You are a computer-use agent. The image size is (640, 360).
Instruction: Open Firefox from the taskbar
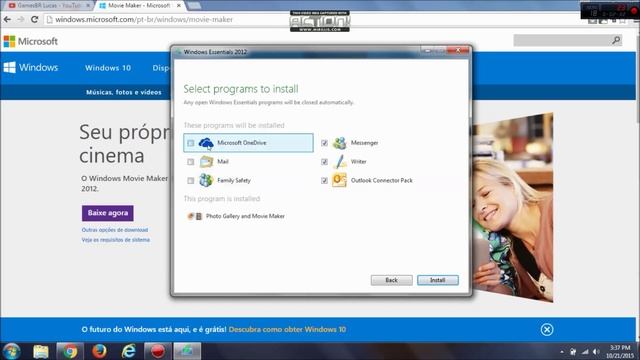tap(99, 351)
